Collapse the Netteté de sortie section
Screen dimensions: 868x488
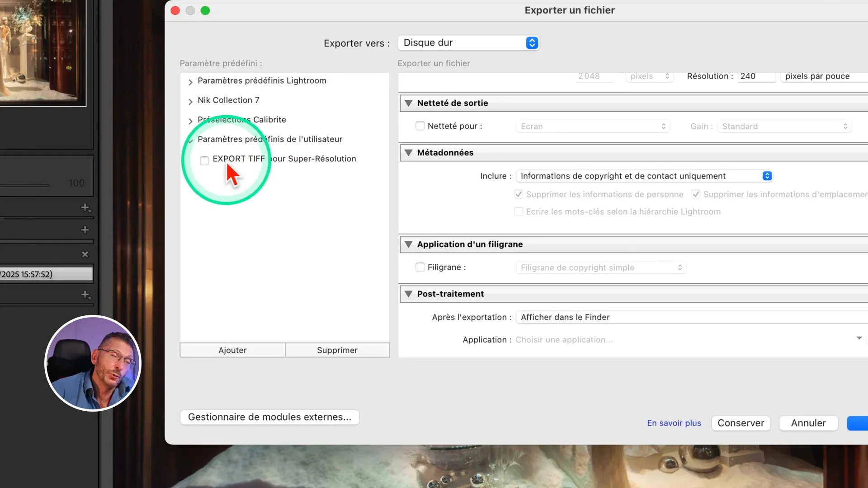(409, 103)
